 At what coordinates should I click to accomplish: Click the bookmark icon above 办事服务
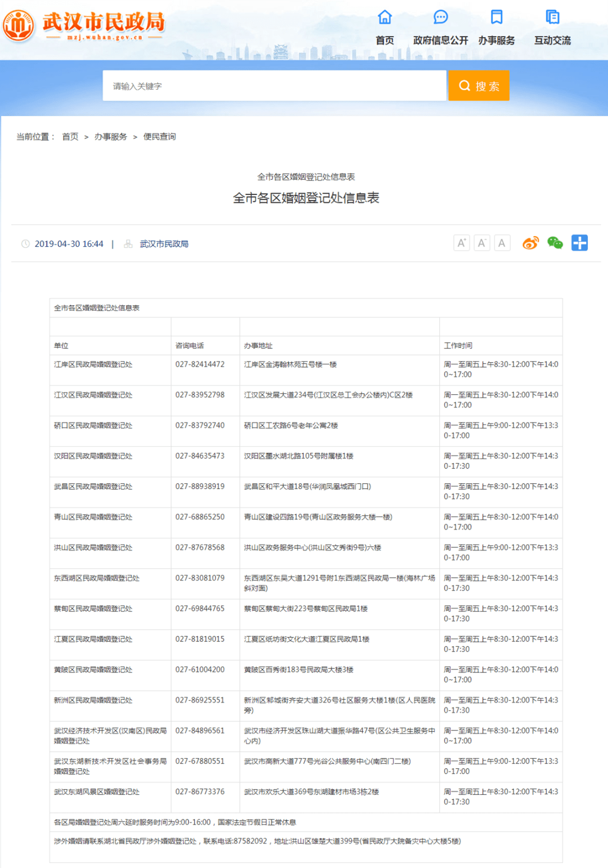pos(496,17)
